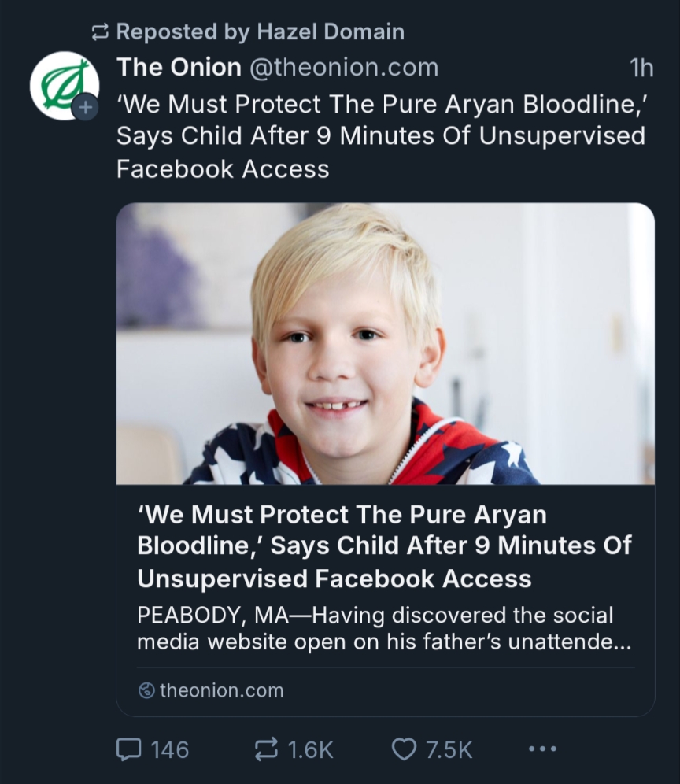Image resolution: width=680 pixels, height=784 pixels.
Task: Like the post with the heart icon
Action: [x=404, y=749]
